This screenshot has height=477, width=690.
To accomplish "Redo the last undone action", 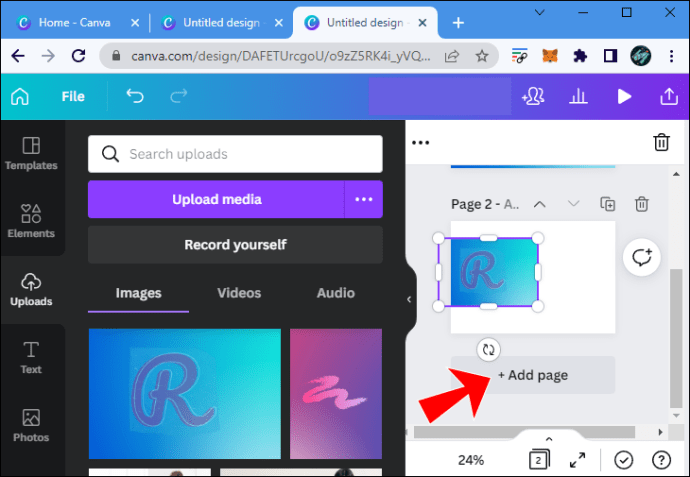I will coord(179,96).
